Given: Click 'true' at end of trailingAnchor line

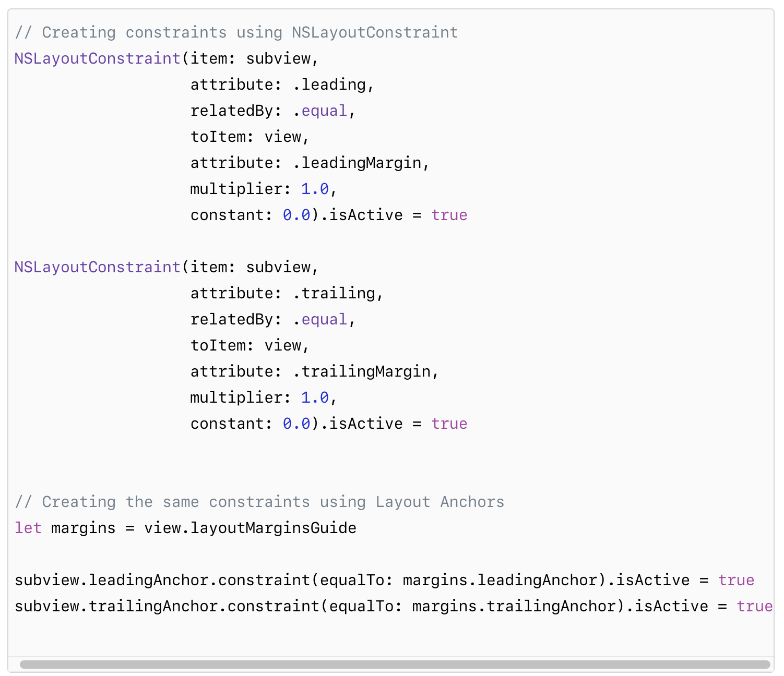Looking at the screenshot, I should click(x=755, y=606).
